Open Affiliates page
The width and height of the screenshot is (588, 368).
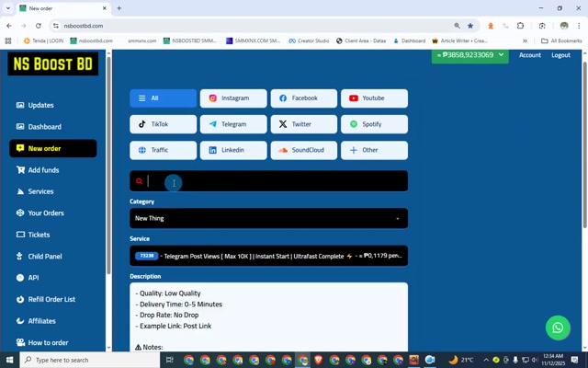tap(36, 321)
